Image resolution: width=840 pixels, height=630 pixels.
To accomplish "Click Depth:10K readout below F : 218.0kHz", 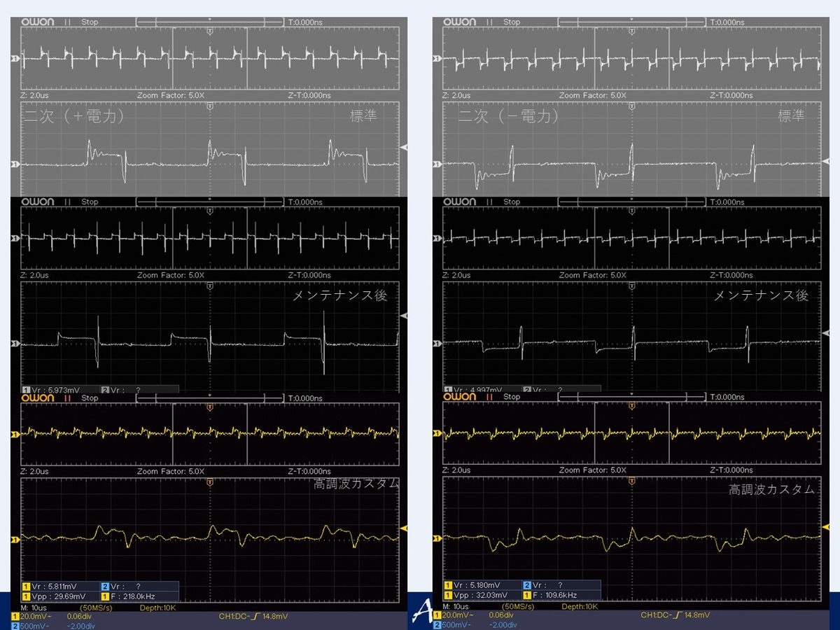I will (x=157, y=606).
